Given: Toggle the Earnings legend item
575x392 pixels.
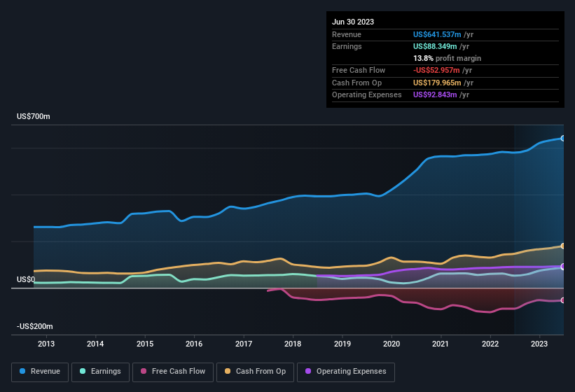Looking at the screenshot, I should click(x=101, y=372).
